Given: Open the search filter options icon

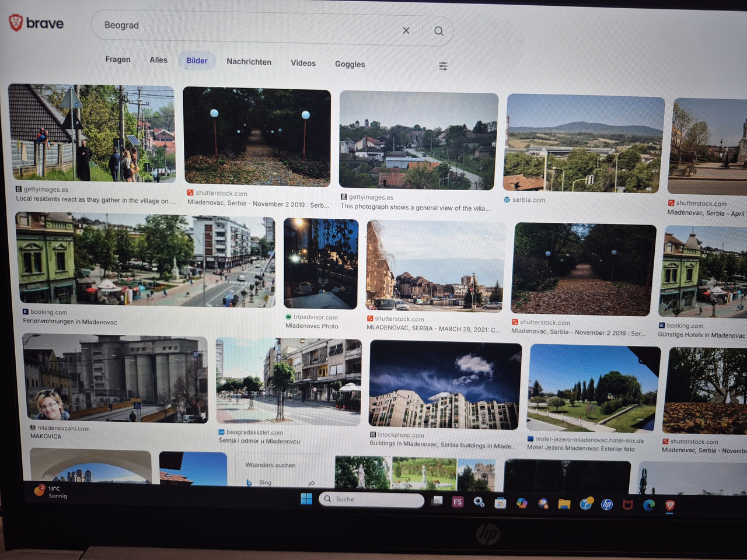Looking at the screenshot, I should pos(443,66).
